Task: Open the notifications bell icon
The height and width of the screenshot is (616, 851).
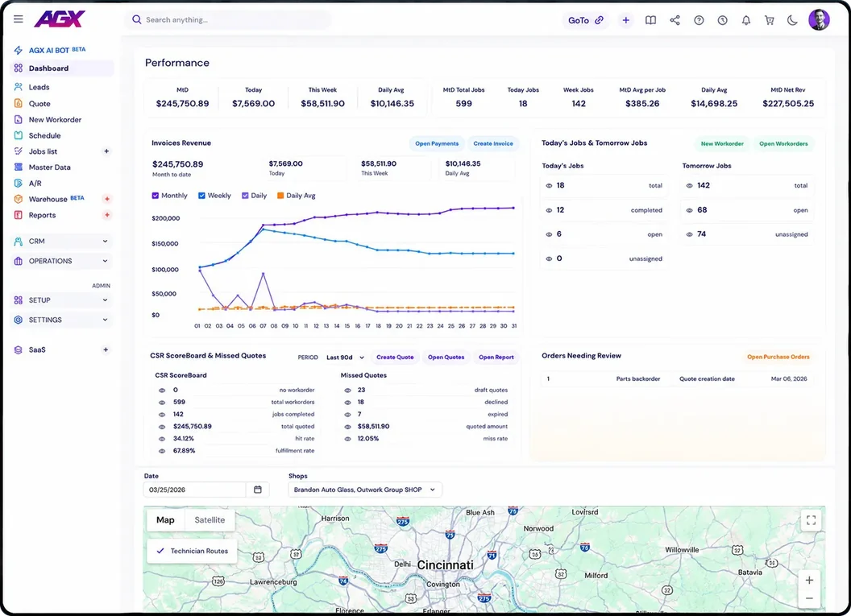Action: [x=746, y=20]
